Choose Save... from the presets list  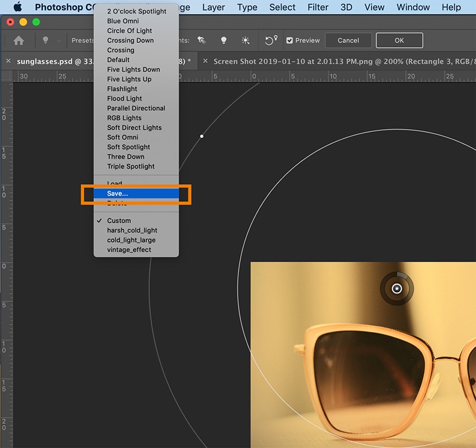point(118,194)
